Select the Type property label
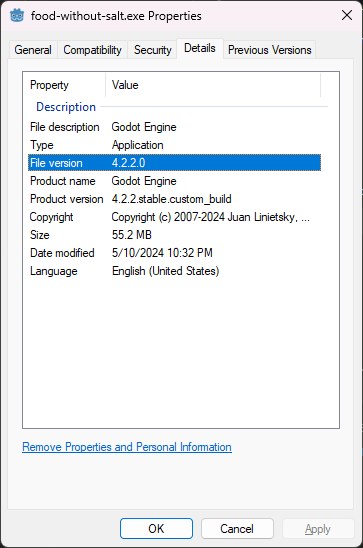The height and width of the screenshot is (548, 363). point(42,145)
